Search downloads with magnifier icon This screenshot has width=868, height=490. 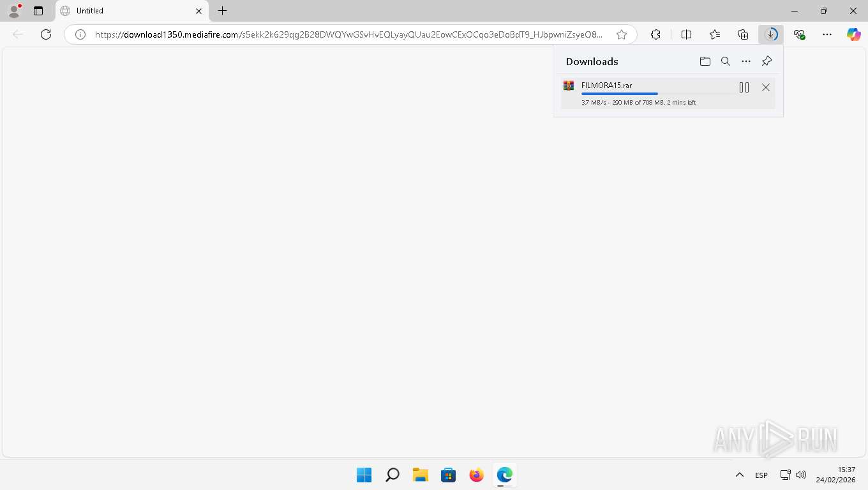pyautogui.click(x=726, y=61)
